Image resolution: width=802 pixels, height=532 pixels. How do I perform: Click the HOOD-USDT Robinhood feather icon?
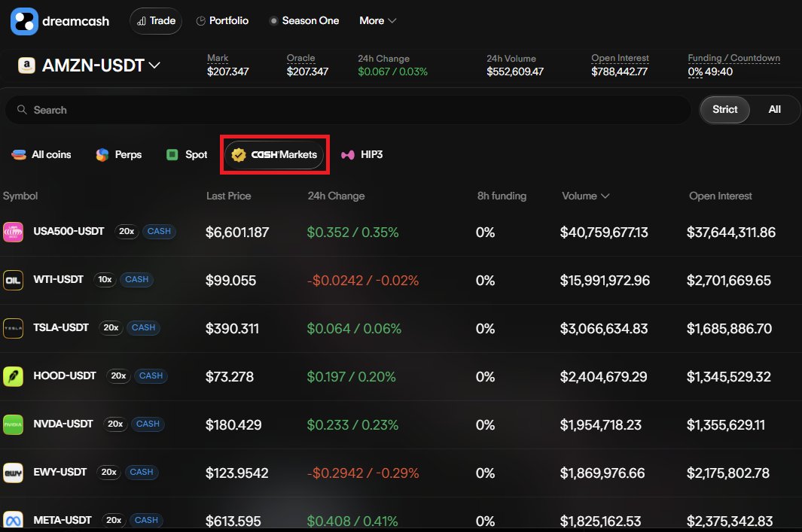click(13, 376)
